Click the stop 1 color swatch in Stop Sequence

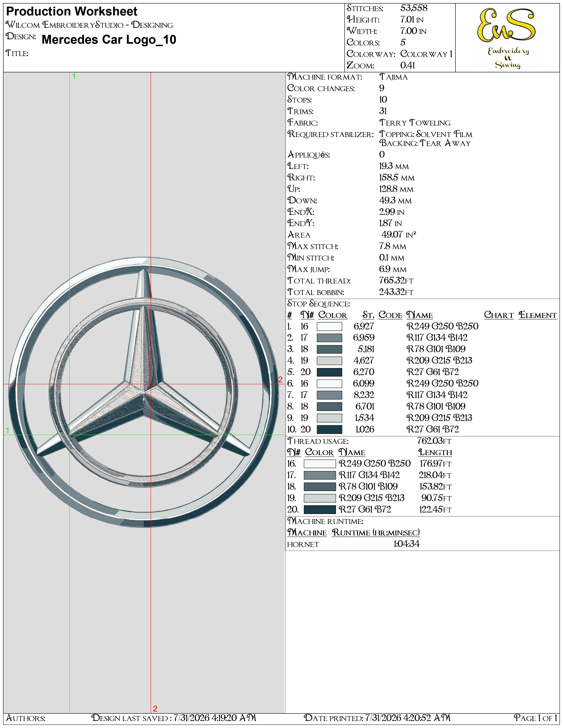pos(329,326)
